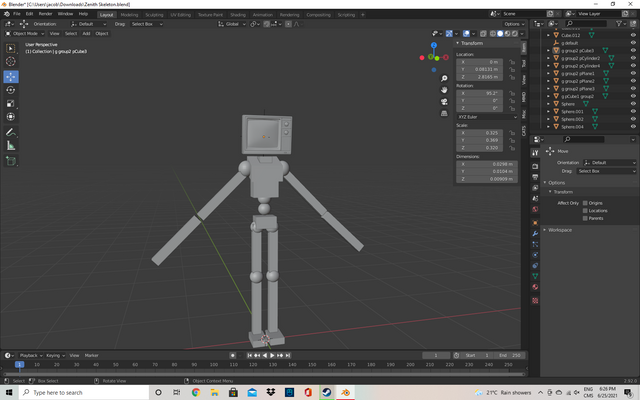Select the Measure tool

11,145
